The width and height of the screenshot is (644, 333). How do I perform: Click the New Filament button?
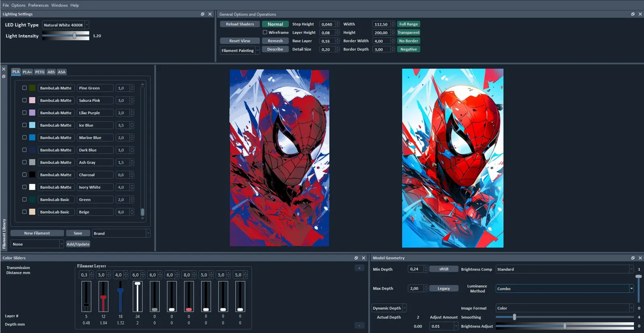tap(37, 233)
